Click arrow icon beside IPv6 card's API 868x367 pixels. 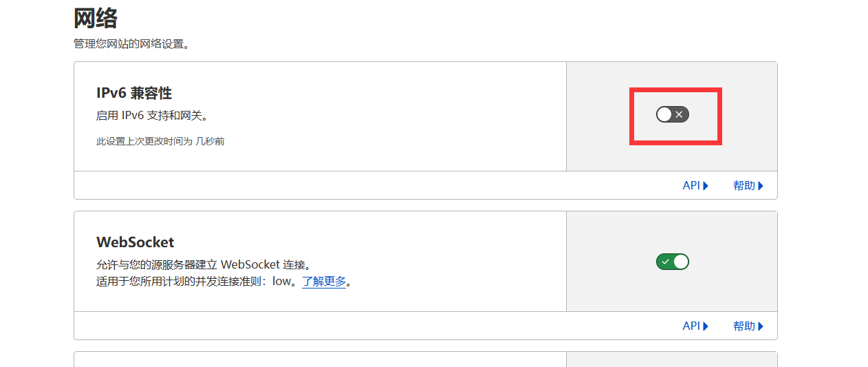point(706,186)
